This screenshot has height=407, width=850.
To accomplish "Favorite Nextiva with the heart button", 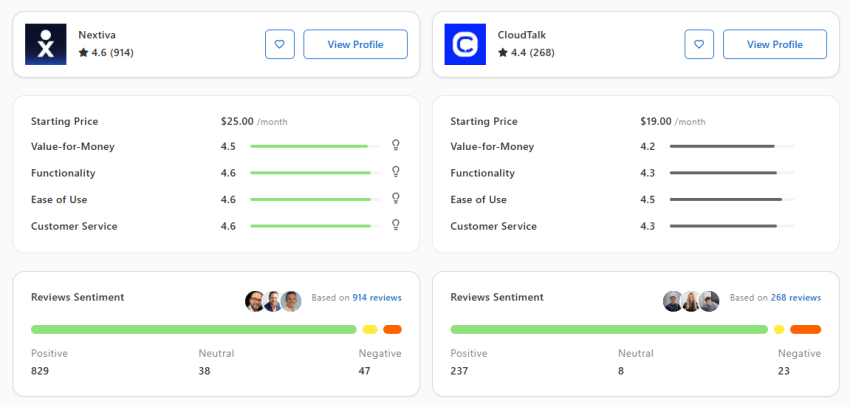I will coord(280,44).
